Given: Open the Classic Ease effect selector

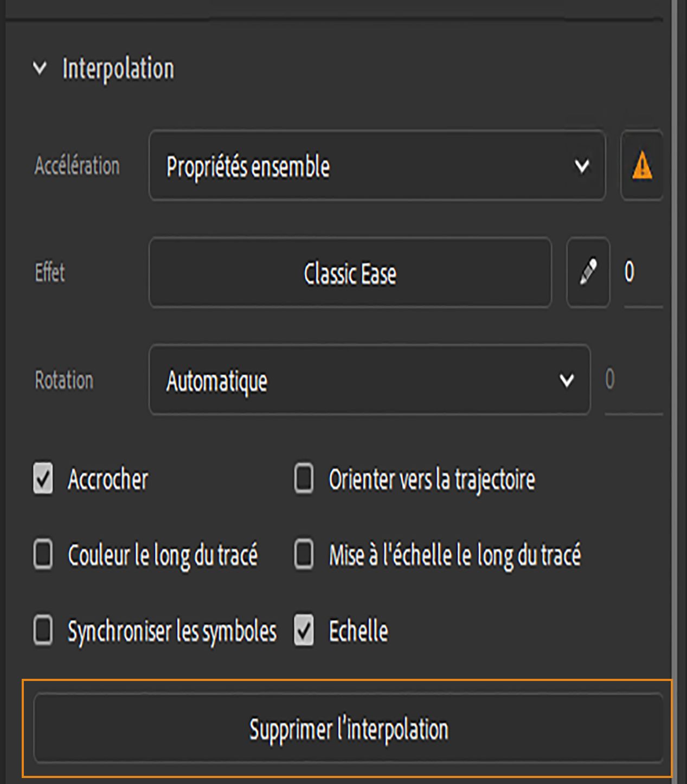Looking at the screenshot, I should (x=350, y=273).
